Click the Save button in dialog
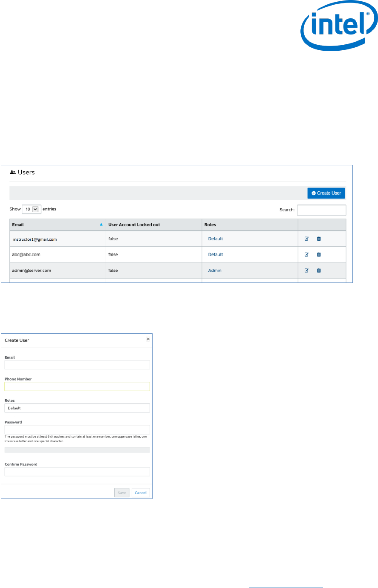This screenshot has width=378, height=588. coord(122,493)
